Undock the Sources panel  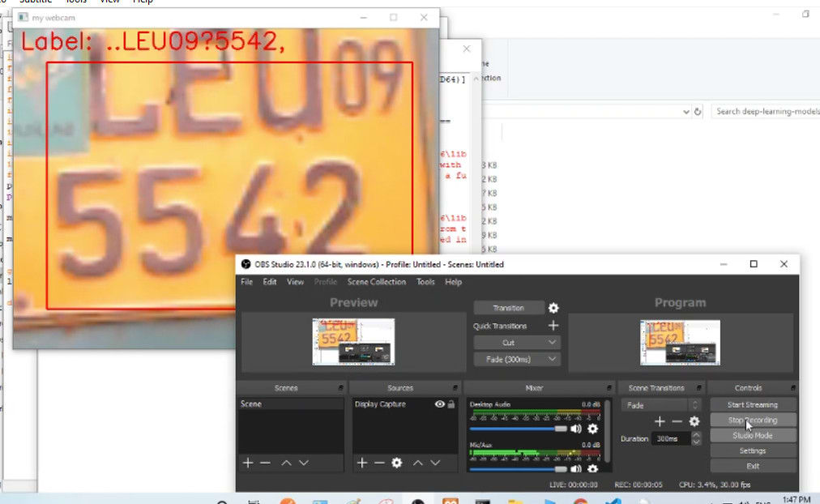455,388
